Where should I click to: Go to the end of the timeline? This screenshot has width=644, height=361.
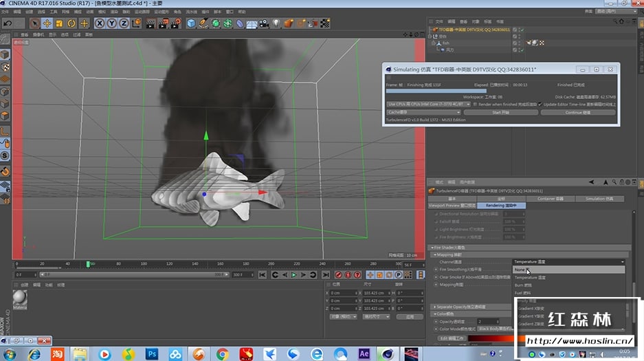coord(326,275)
